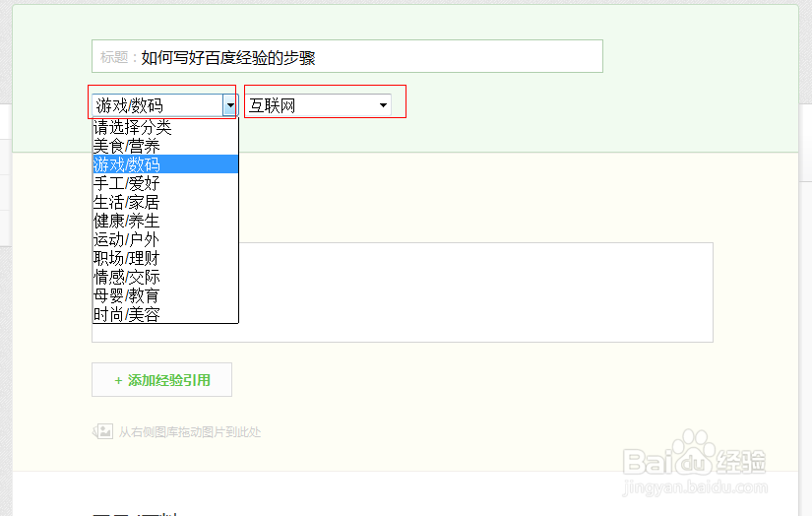This screenshot has height=516, width=812.
Task: Click the image placeholder icon
Action: click(104, 431)
